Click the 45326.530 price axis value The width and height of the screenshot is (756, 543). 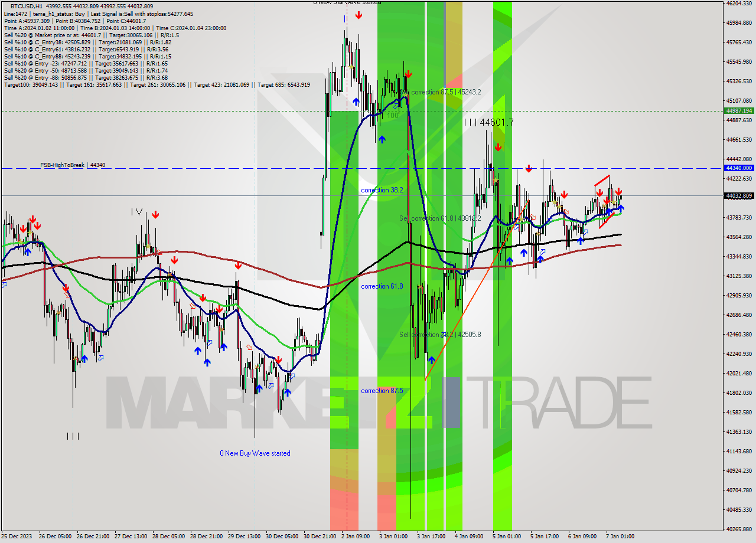pos(738,81)
